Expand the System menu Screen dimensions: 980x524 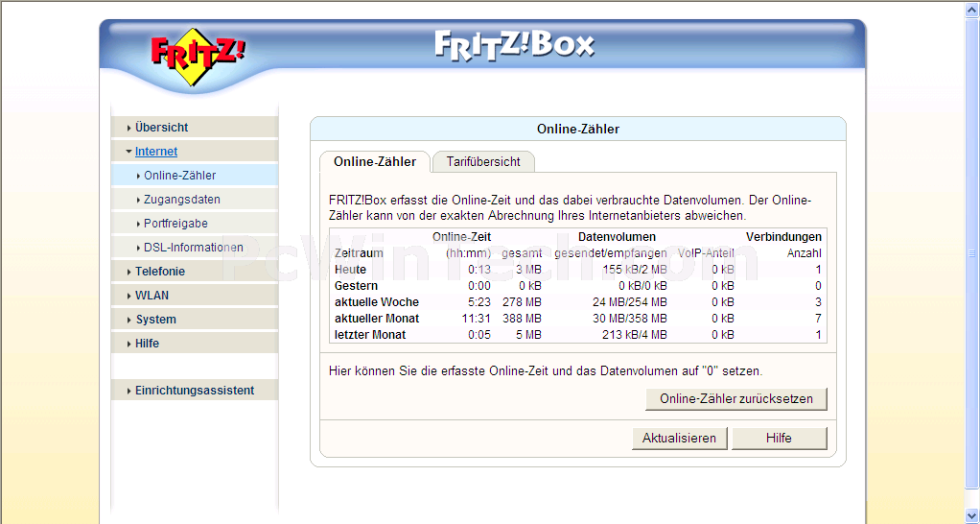point(195,319)
